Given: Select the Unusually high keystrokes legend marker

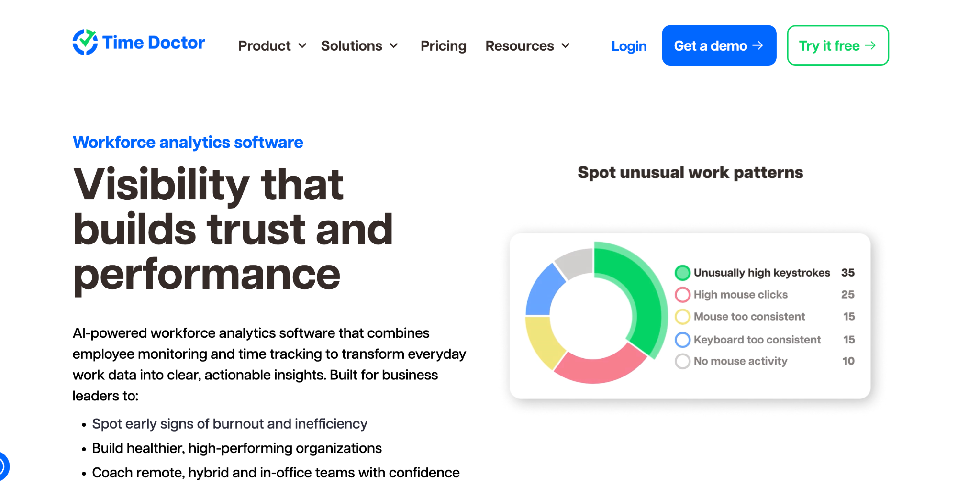Looking at the screenshot, I should (682, 273).
